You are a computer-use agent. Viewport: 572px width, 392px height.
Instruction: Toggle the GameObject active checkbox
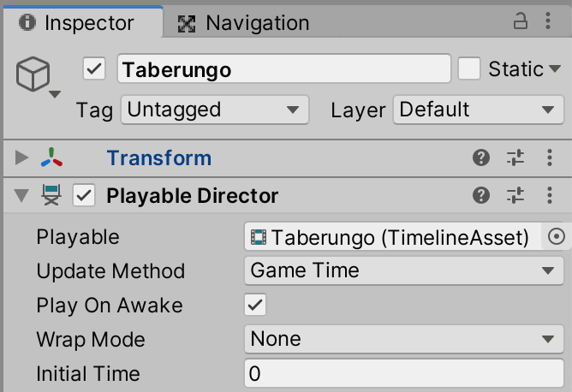94,68
